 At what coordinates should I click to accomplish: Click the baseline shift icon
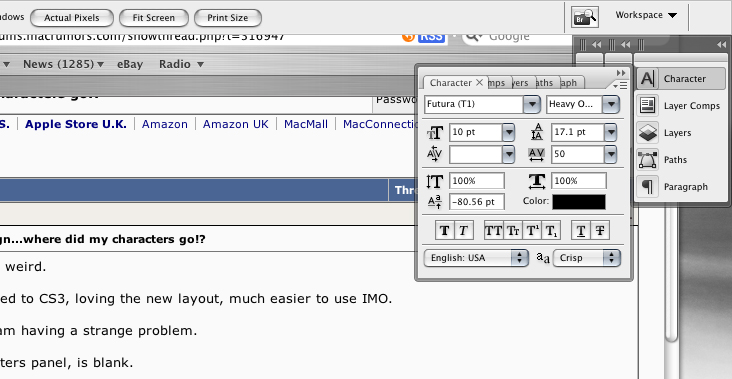(435, 202)
